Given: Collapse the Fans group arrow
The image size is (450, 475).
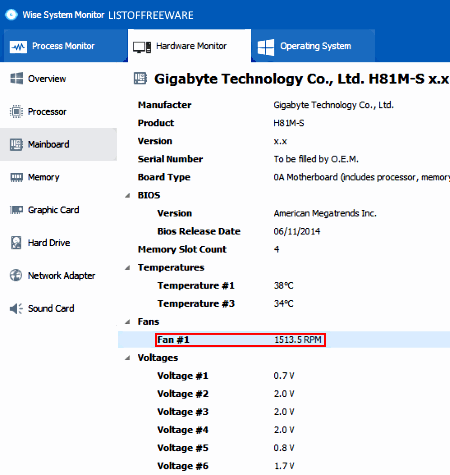Looking at the screenshot, I should 128,322.
